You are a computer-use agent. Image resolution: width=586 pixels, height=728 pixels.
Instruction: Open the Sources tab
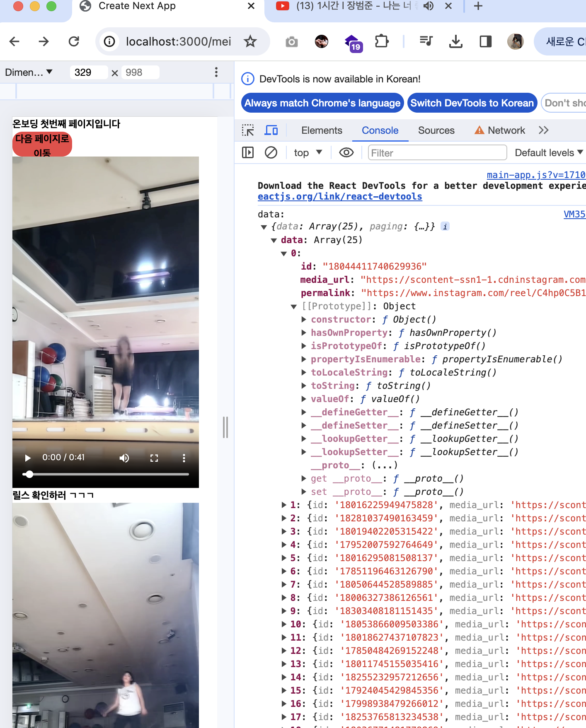[x=436, y=130]
